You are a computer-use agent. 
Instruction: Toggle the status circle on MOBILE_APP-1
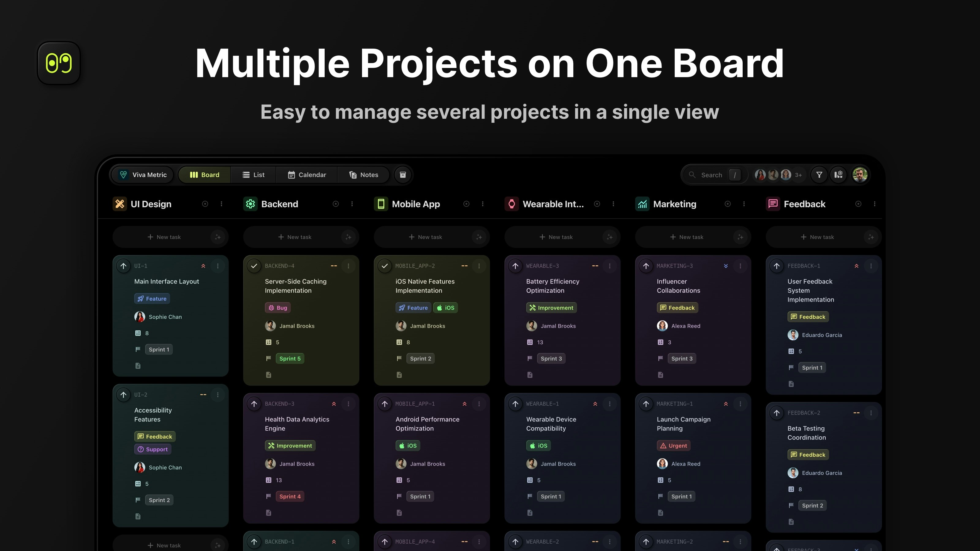[x=385, y=404]
